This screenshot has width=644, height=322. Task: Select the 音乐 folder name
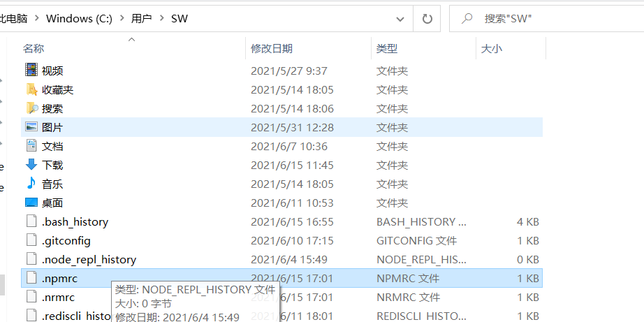tap(52, 184)
